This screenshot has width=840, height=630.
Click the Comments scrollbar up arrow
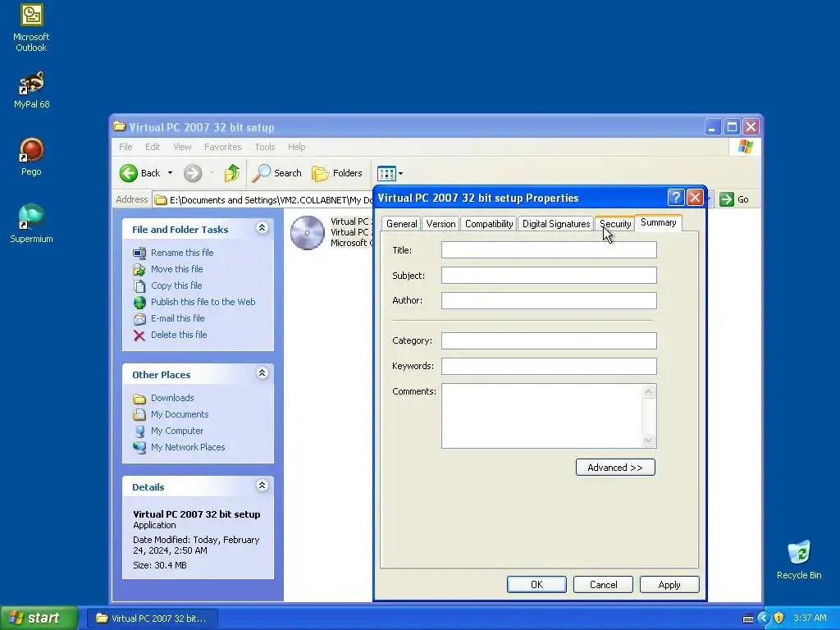(x=648, y=391)
